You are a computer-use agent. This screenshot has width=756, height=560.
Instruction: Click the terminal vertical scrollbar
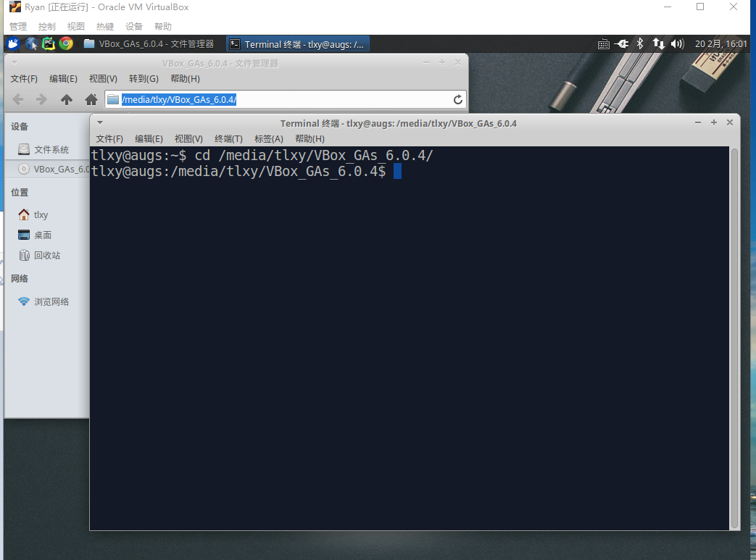735,338
